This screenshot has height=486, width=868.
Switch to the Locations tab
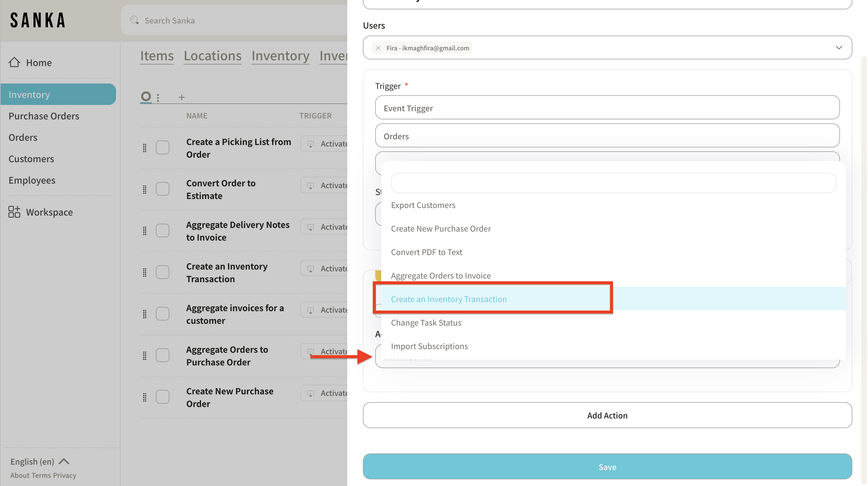click(x=212, y=55)
